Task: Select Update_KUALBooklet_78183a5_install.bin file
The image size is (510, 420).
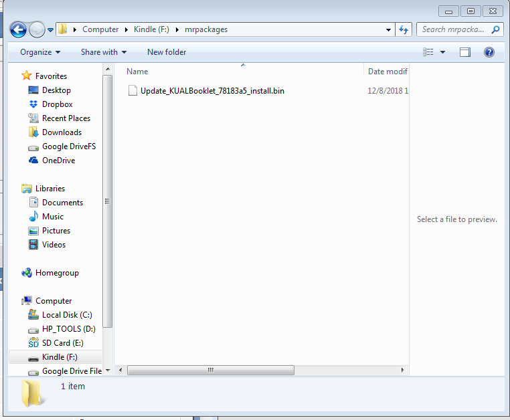Action: pos(212,91)
